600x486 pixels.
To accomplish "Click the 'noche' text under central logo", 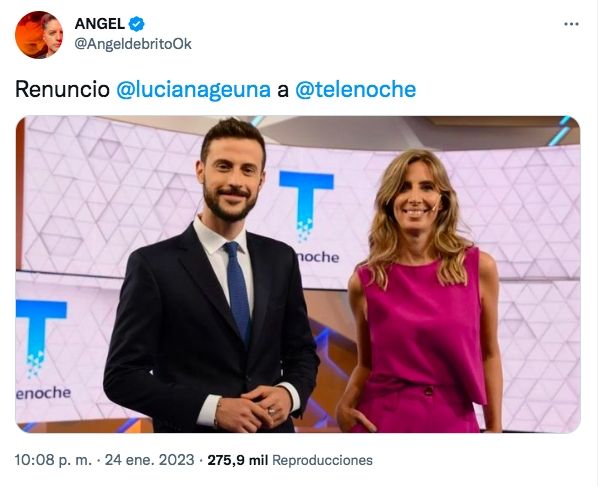I will (318, 257).
